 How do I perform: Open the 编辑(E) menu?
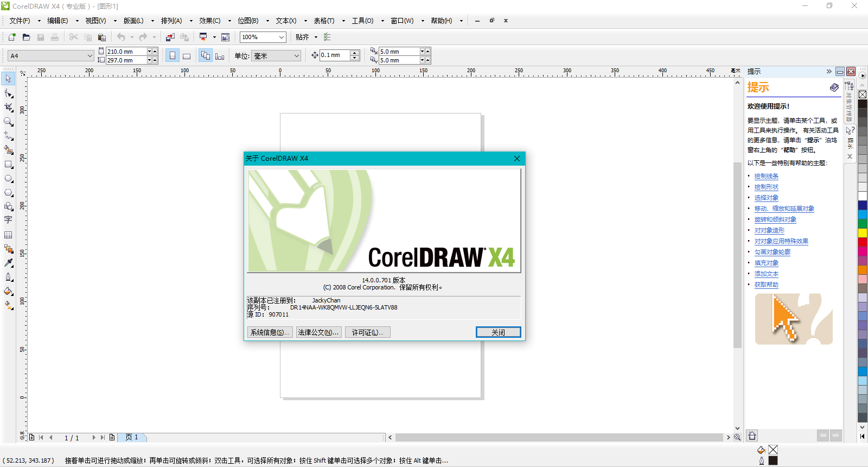tap(58, 21)
